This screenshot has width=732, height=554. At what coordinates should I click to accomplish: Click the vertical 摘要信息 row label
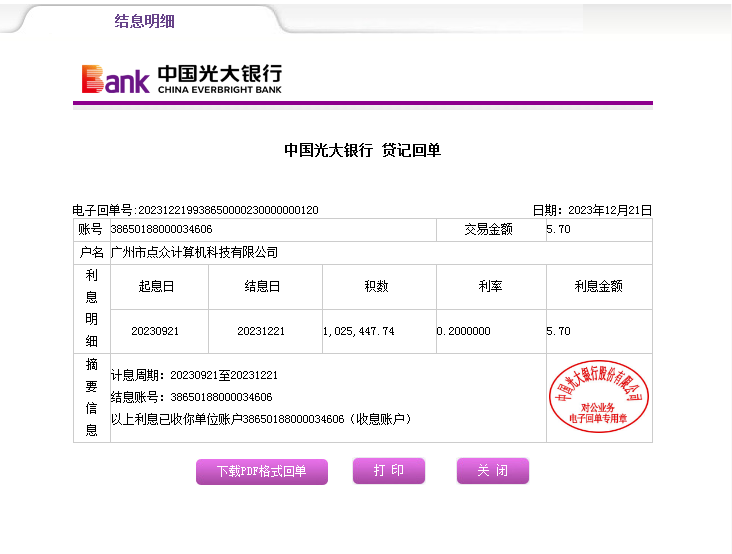[x=92, y=397]
